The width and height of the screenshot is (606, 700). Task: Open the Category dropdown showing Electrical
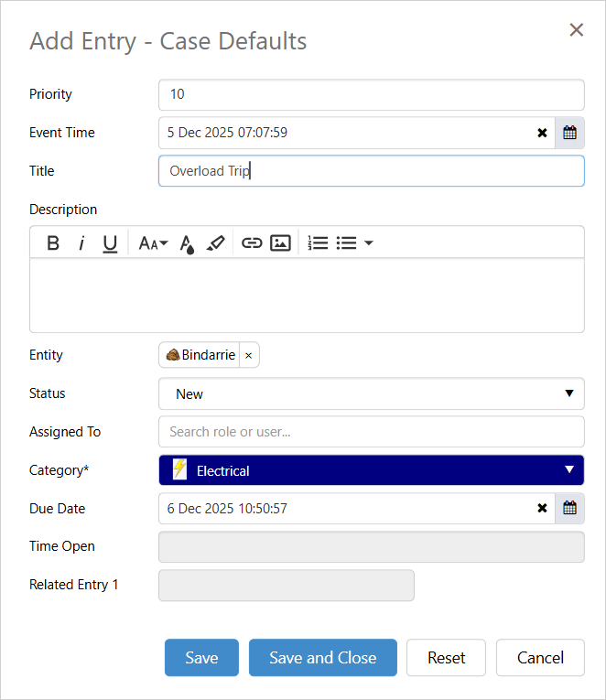pos(371,470)
